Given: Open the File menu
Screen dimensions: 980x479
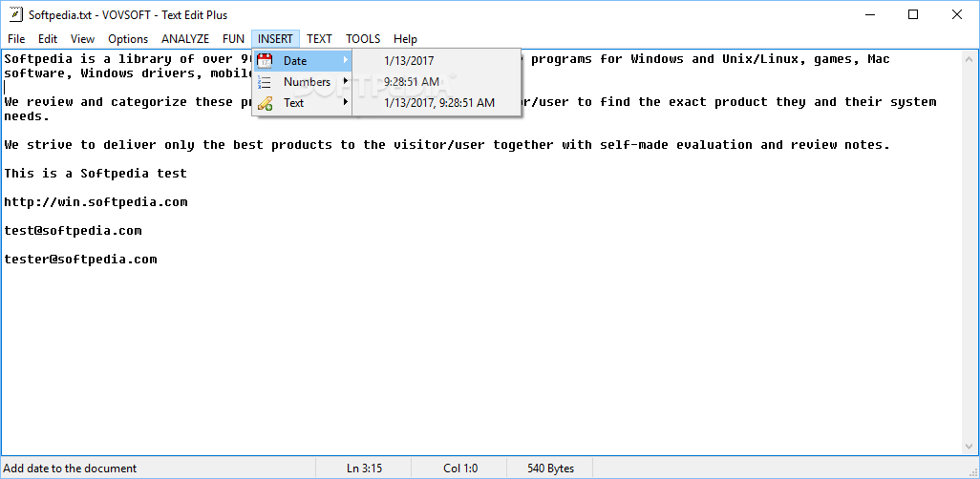Looking at the screenshot, I should tap(16, 39).
